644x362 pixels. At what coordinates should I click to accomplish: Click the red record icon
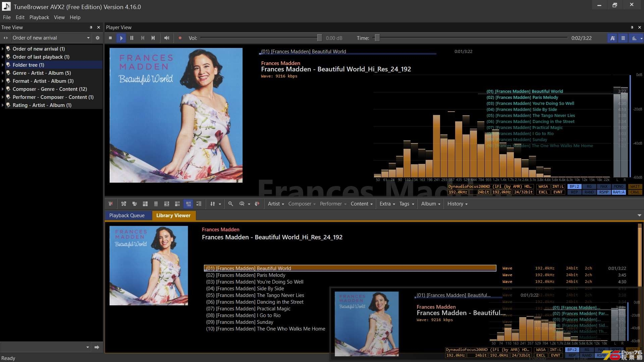[180, 38]
